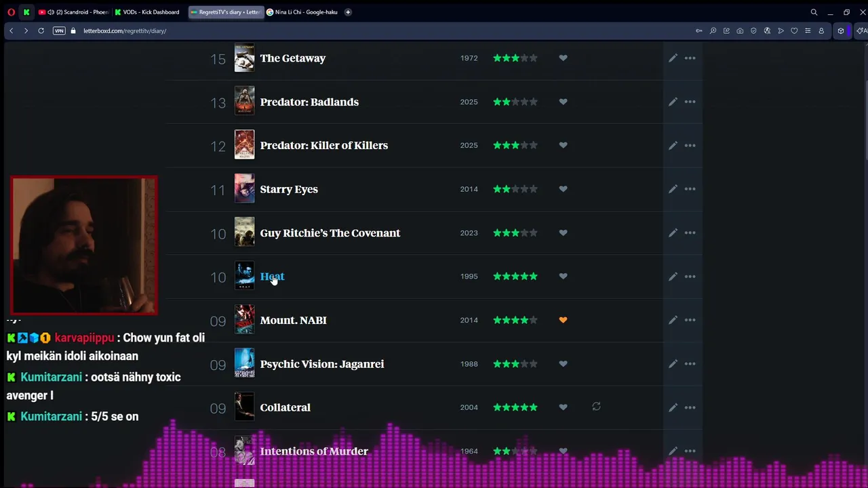Open the Opera menu logo icon

11,12
